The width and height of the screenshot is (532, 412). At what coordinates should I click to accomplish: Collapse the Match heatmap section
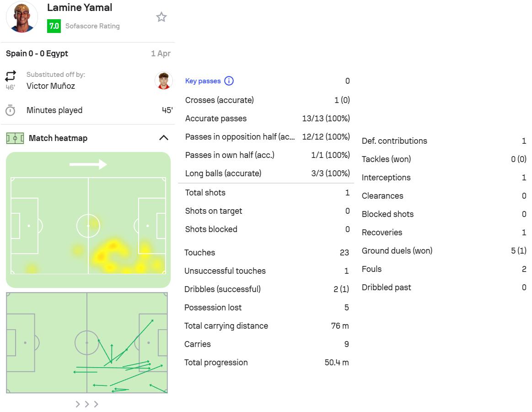(x=163, y=138)
